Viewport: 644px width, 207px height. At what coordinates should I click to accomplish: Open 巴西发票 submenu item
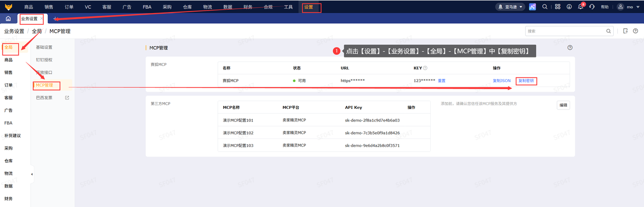[44, 98]
